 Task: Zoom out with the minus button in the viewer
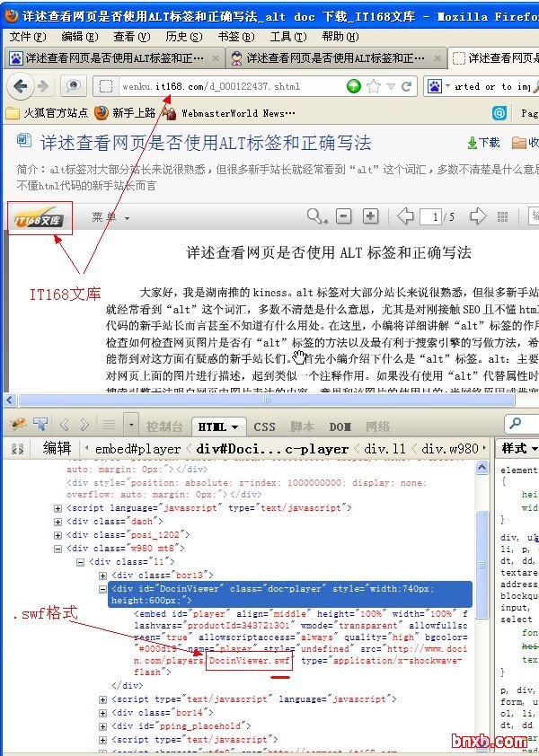pyautogui.click(x=343, y=216)
